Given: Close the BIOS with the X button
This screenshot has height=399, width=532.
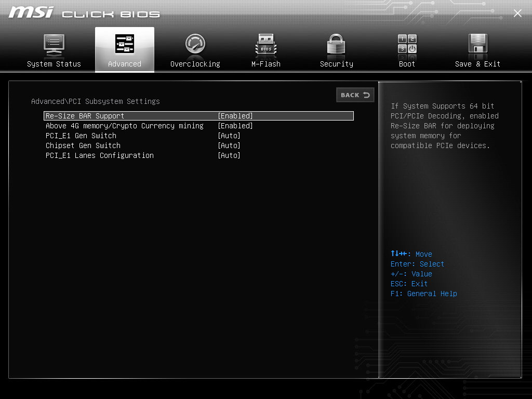Looking at the screenshot, I should (x=517, y=13).
